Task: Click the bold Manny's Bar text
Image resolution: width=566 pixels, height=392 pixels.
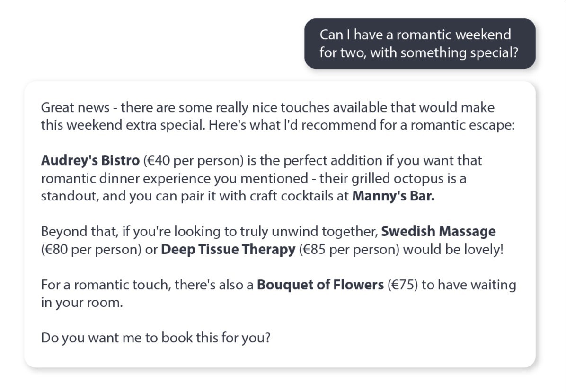Action: (393, 196)
